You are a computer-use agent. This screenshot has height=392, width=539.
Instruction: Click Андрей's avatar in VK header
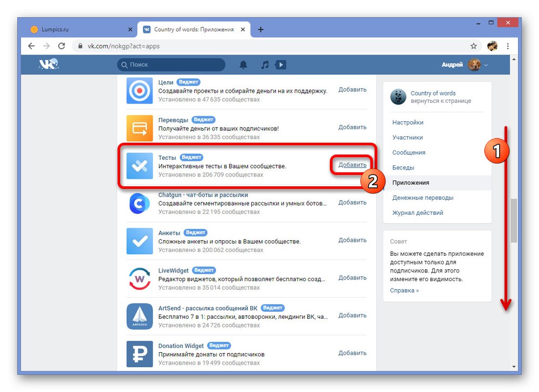click(x=474, y=65)
